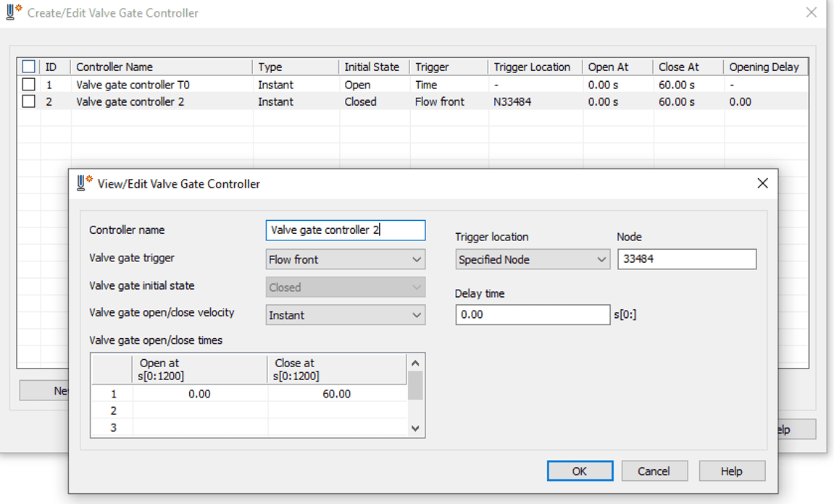Toggle the select-all checkbox in table header
834x504 pixels.
[29, 67]
